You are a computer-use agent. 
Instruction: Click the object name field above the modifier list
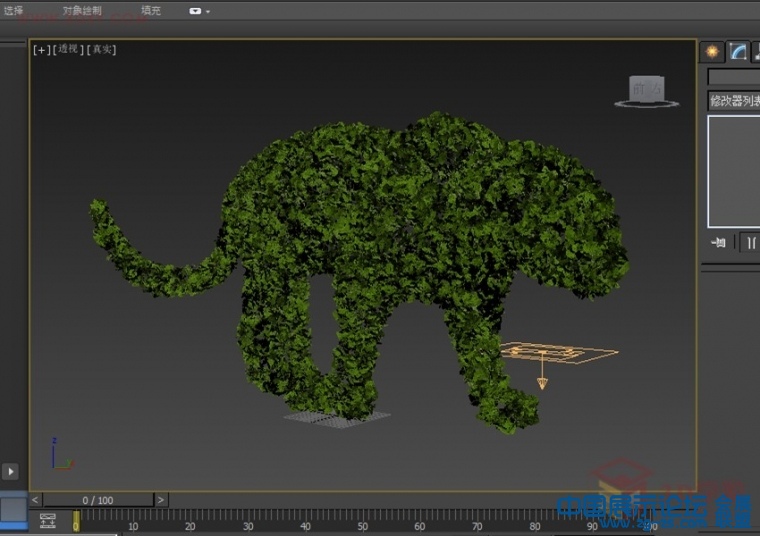point(734,77)
